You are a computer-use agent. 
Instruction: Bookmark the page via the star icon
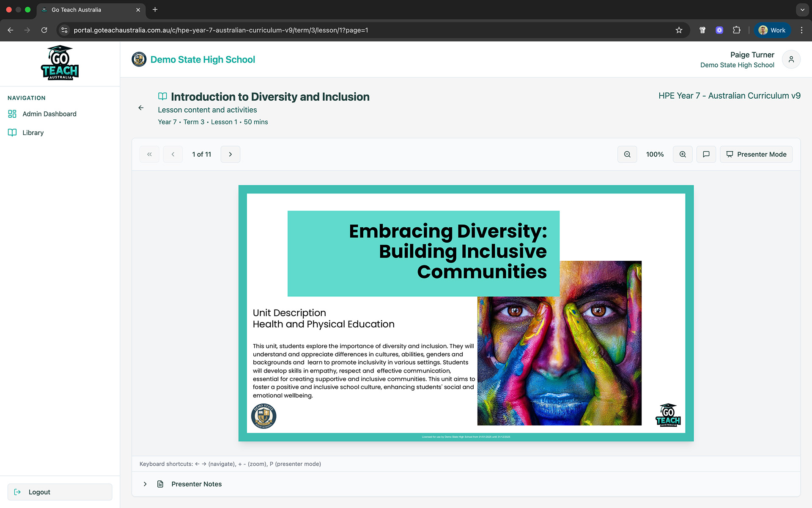click(x=679, y=30)
